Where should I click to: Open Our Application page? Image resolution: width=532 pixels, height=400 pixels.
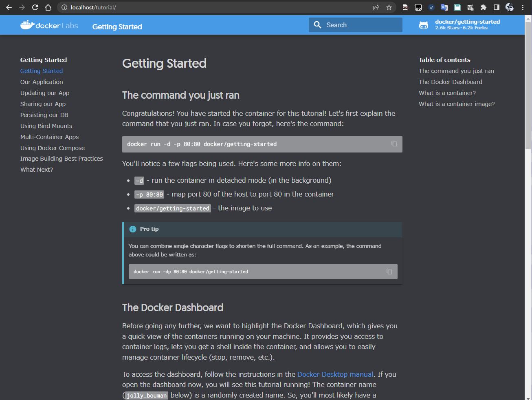coord(42,82)
